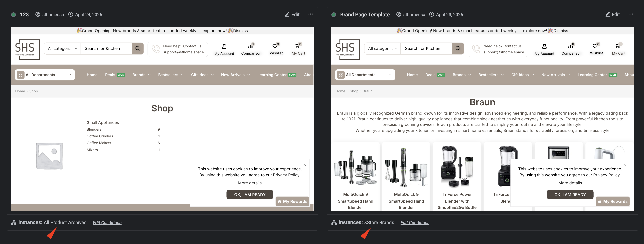
Task: Open My Account icon in 123 preview
Action: point(224,46)
